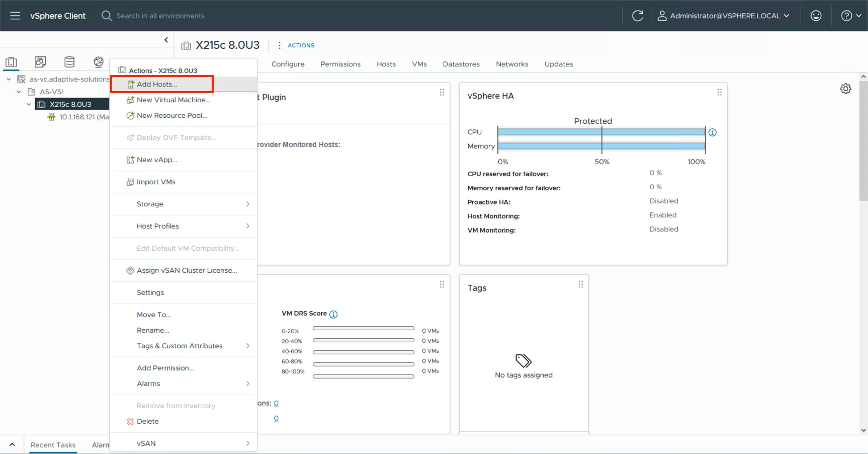
Task: Click the search all environments field
Action: coord(160,16)
